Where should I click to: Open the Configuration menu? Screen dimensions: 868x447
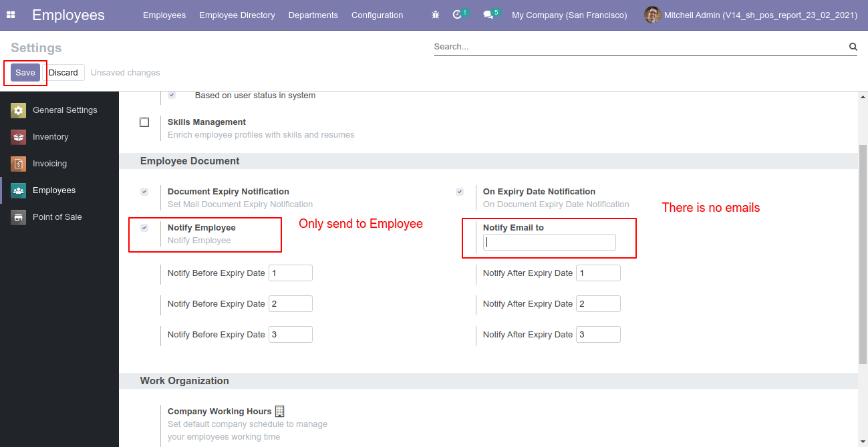click(x=377, y=15)
